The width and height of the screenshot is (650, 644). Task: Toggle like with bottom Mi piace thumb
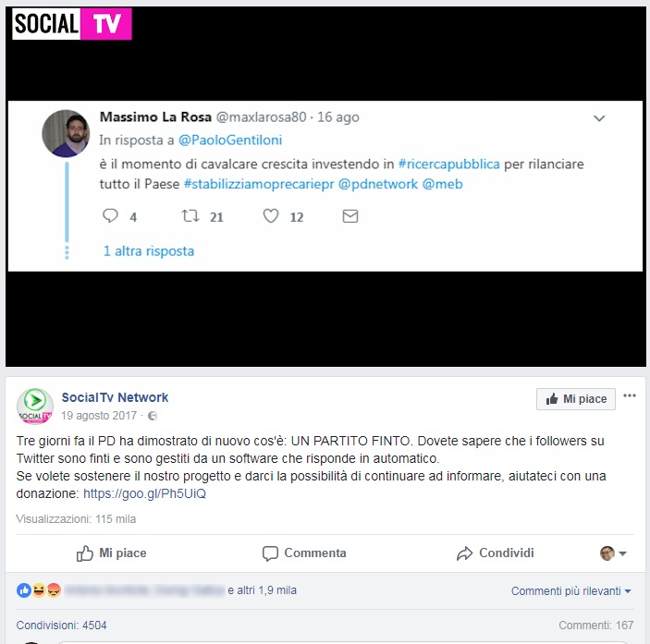coord(112,553)
